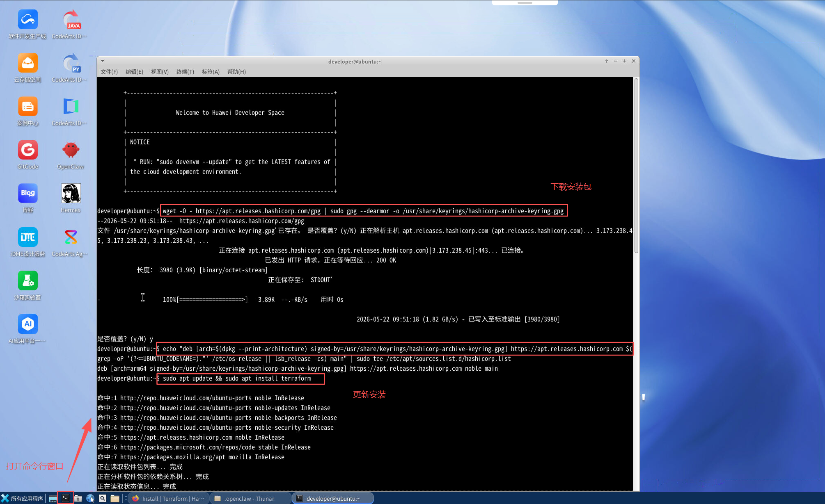
Task: Open the 编辑(E) menu in terminal
Action: coord(135,72)
